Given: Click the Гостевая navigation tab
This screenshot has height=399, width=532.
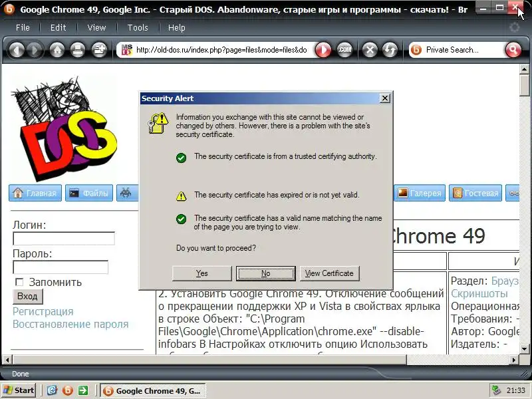Looking at the screenshot, I should coord(475,193).
